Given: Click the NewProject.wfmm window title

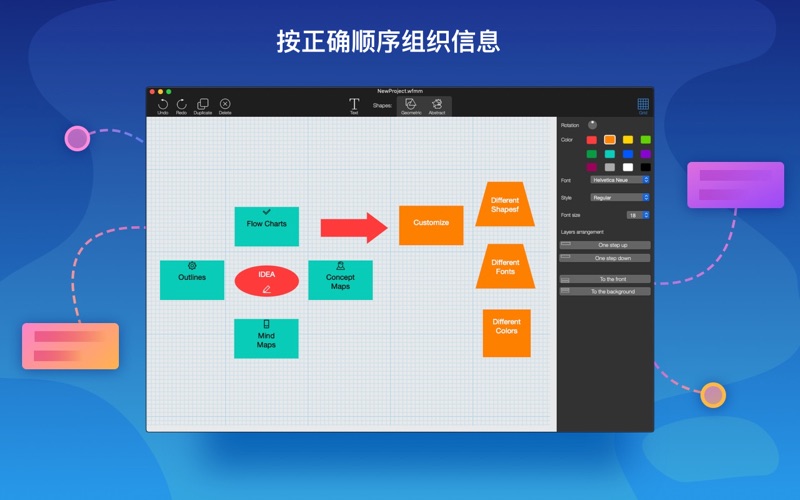Looking at the screenshot, I should (400, 91).
